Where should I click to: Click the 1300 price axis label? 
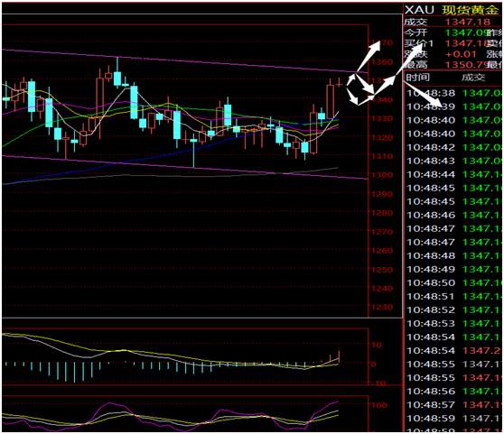click(x=382, y=175)
